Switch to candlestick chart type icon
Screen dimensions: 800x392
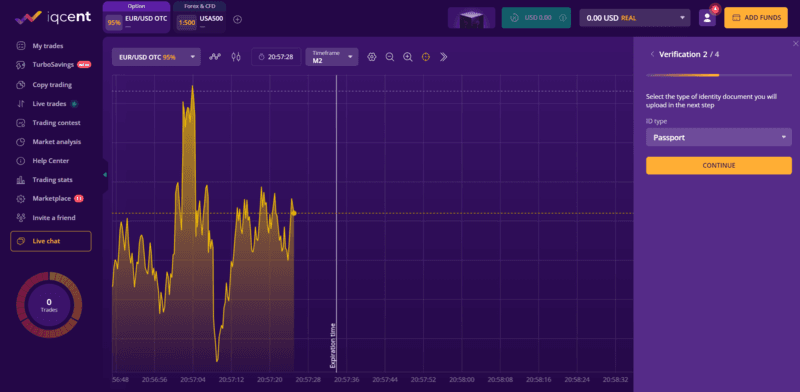(x=235, y=57)
